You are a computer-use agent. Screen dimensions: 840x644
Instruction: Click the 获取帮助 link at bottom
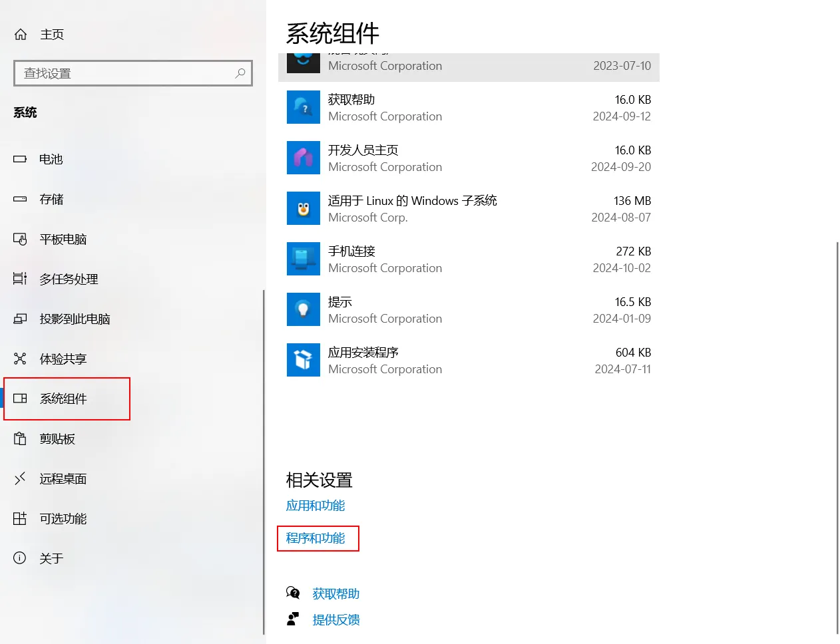click(335, 593)
